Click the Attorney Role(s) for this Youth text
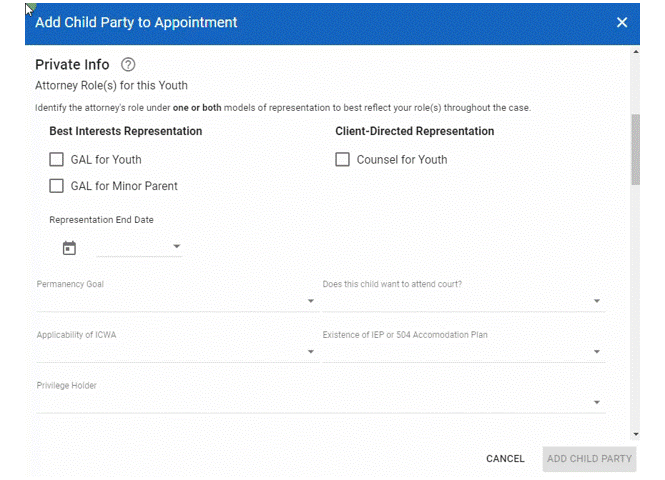Image resolution: width=665 pixels, height=480 pixels. (x=111, y=86)
